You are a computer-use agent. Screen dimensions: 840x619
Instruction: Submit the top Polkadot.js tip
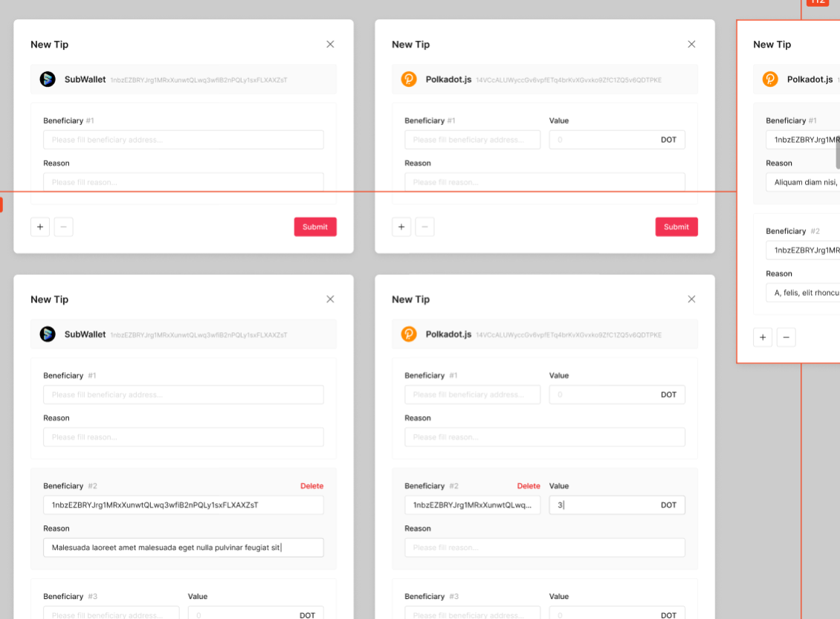pos(676,227)
